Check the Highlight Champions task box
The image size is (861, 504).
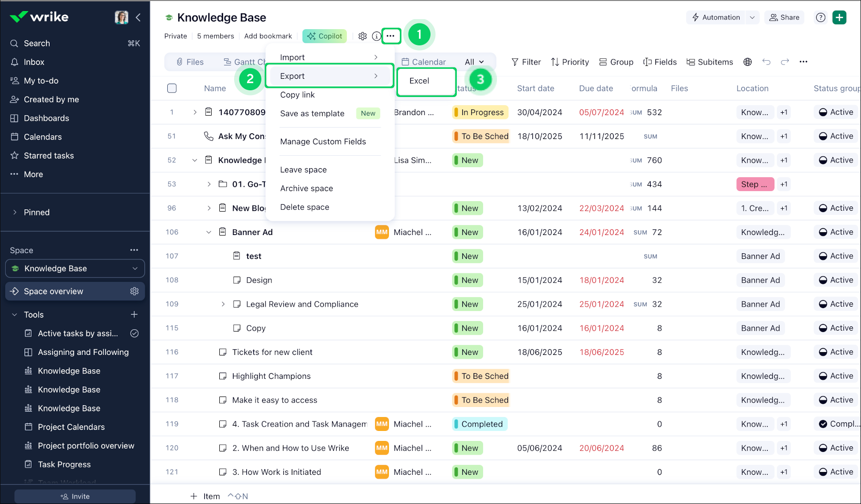(223, 376)
